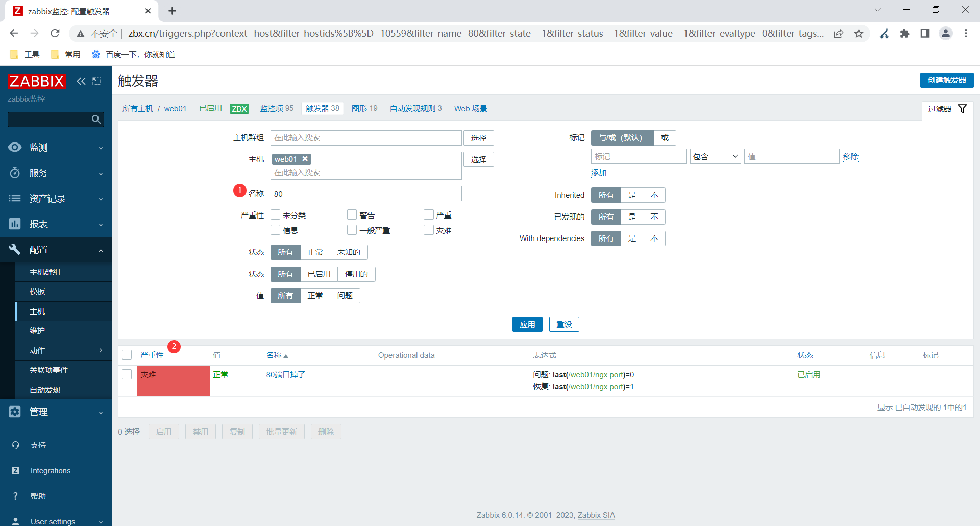
Task: Check the 信息 severity checkbox
Action: 276,230
